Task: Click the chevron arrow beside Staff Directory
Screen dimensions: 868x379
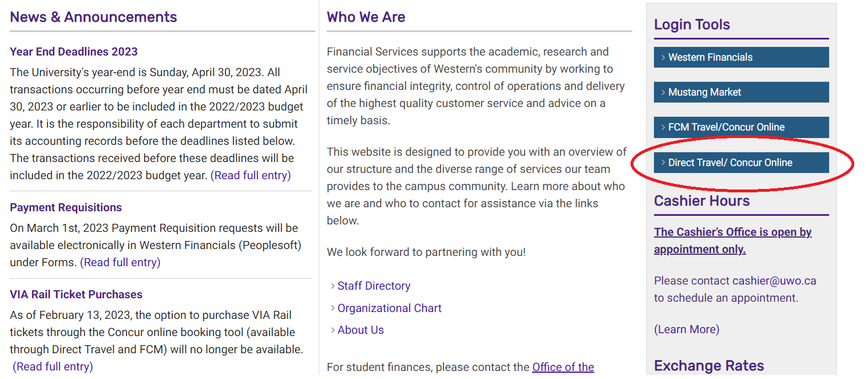Action: coord(332,286)
